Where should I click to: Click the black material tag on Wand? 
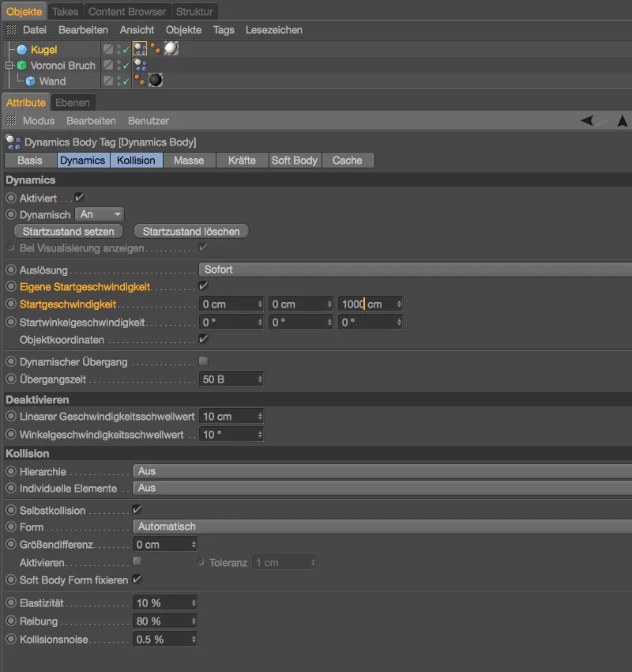[x=156, y=81]
